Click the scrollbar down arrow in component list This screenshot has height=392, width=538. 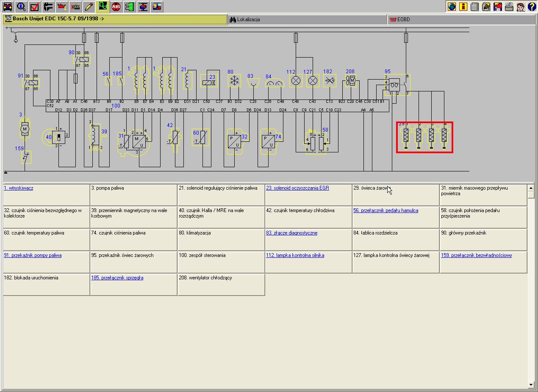tap(531, 384)
